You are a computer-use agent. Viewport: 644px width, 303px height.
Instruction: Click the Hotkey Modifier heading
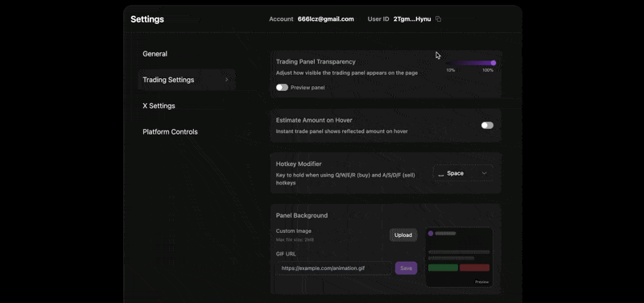[298, 164]
